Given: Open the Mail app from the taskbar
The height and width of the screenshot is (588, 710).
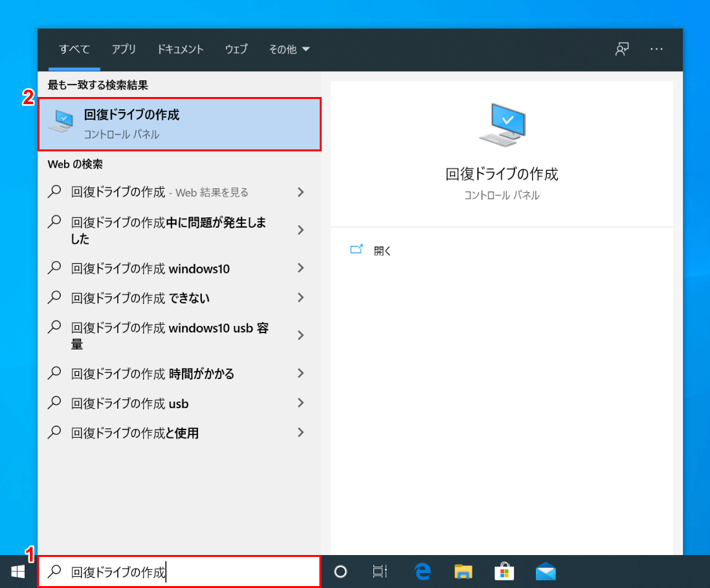Looking at the screenshot, I should tap(545, 572).
